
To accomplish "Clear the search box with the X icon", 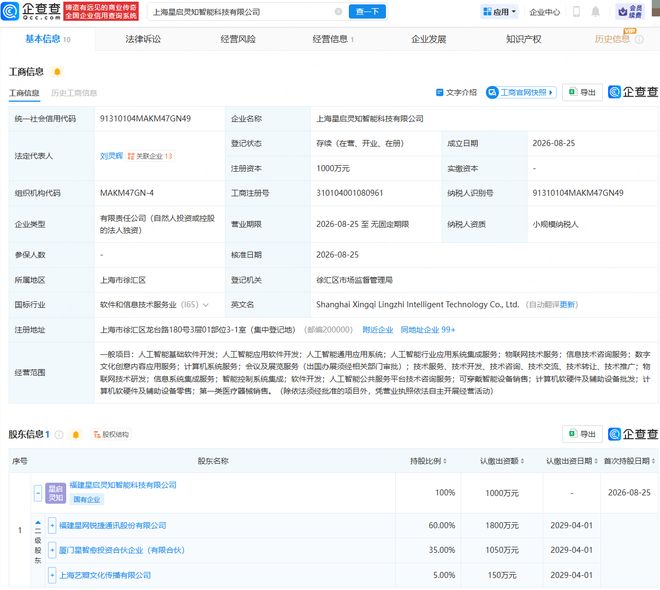I will click(x=338, y=11).
